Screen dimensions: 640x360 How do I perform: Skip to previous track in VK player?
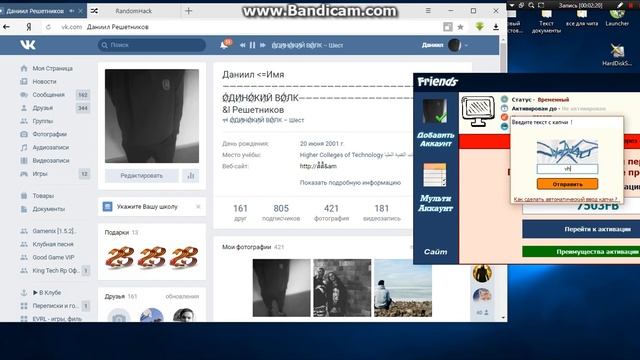click(x=243, y=45)
